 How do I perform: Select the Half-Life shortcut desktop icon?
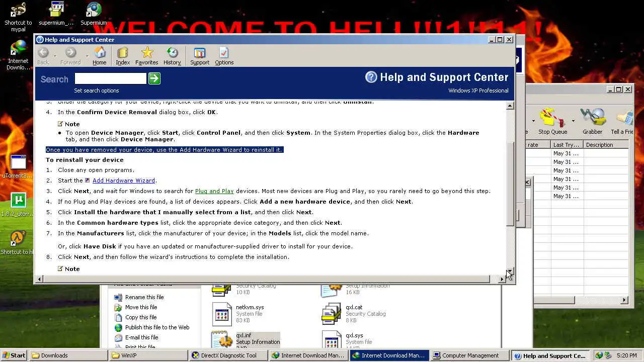tap(17, 243)
